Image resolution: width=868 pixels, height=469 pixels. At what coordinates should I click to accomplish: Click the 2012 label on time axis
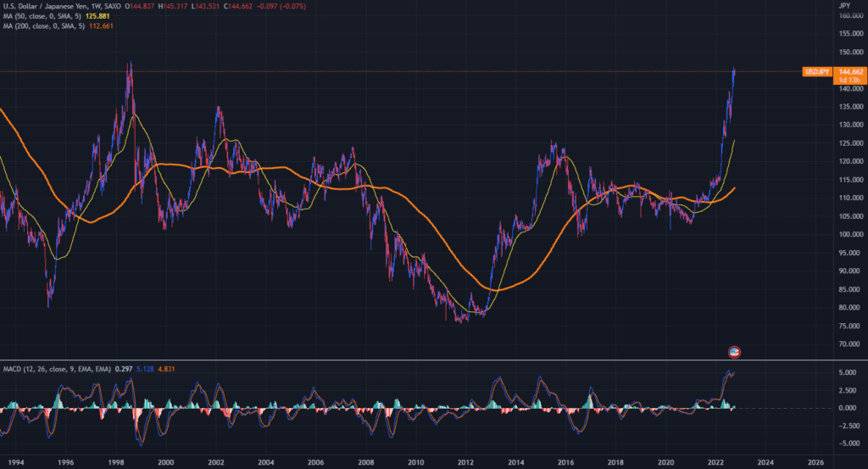[x=465, y=462]
